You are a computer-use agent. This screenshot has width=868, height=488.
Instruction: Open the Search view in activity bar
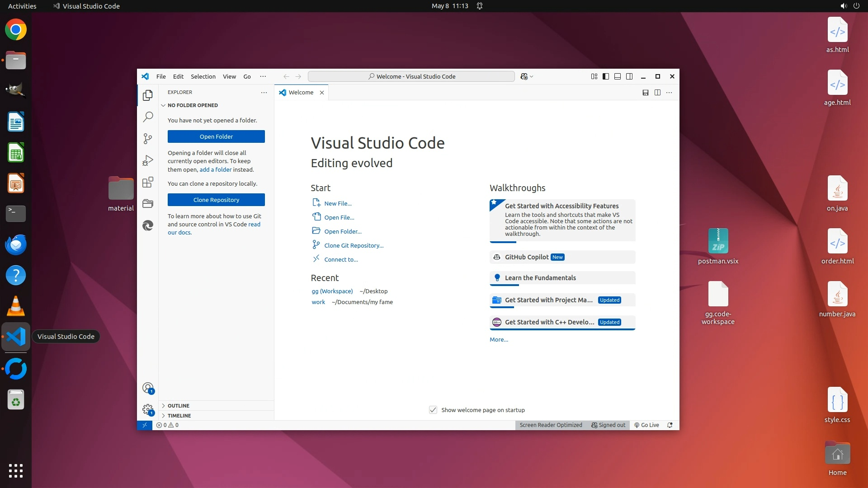point(148,117)
